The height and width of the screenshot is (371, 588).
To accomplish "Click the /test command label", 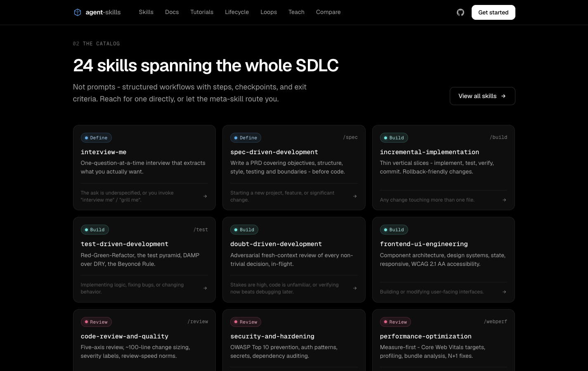I will 201,230.
